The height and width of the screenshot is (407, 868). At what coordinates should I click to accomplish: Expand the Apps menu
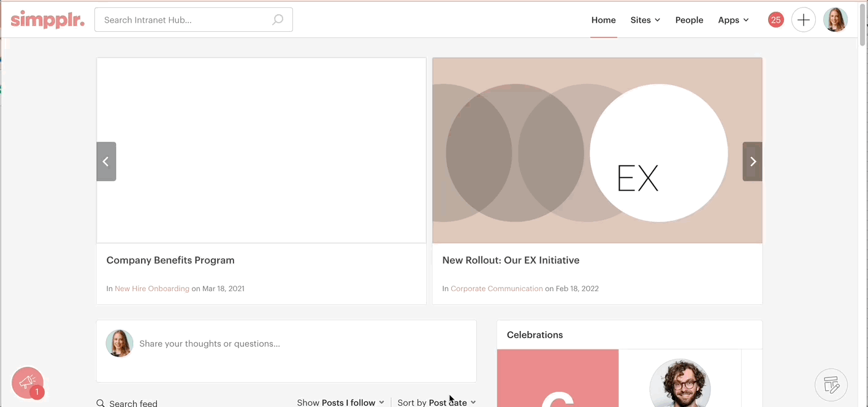(x=734, y=20)
